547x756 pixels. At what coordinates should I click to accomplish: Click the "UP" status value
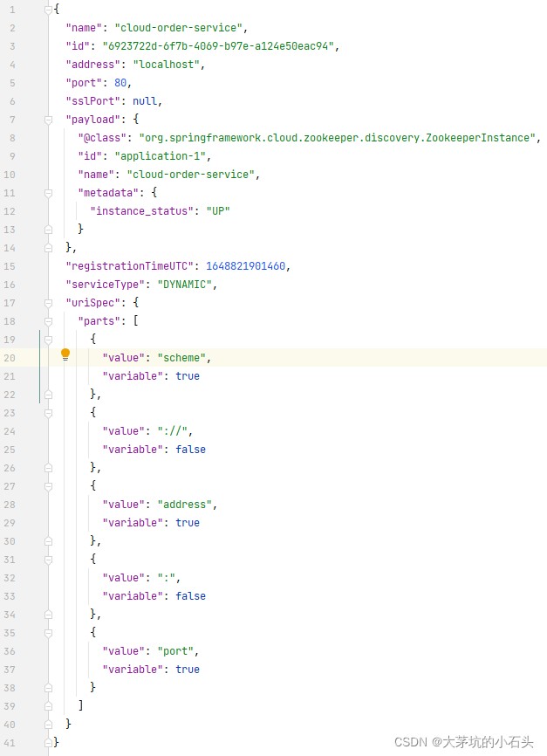coord(218,211)
